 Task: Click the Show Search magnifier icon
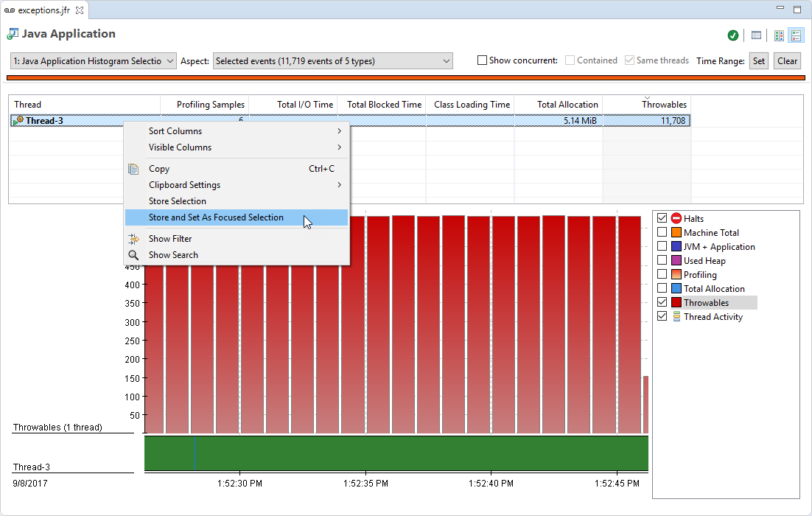point(133,255)
